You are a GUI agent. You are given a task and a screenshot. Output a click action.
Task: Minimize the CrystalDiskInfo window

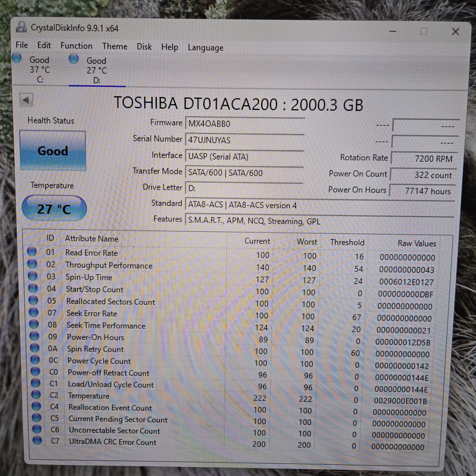pyautogui.click(x=393, y=31)
